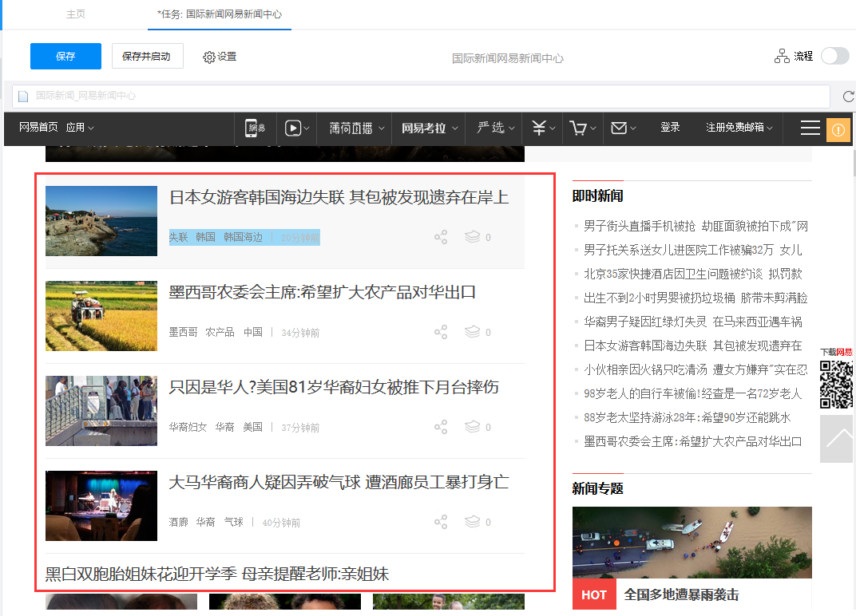This screenshot has width=856, height=616.
Task: Open 男子托关系送女儿进医院 news item
Action: coord(693,251)
